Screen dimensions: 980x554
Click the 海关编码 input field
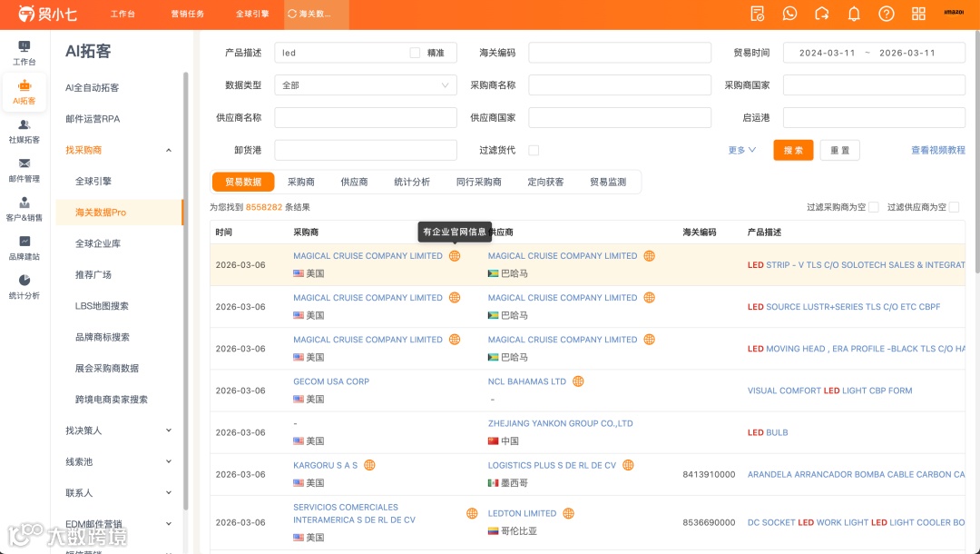point(620,54)
